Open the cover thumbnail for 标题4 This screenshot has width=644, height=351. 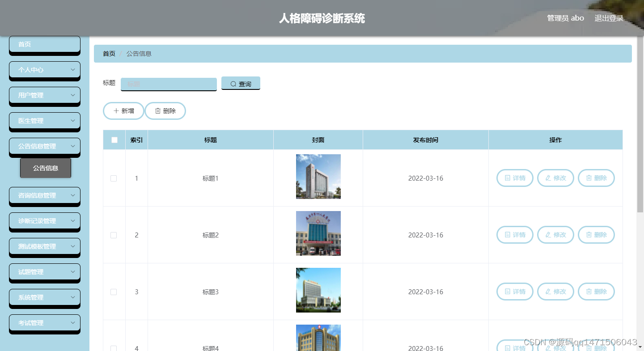tap(318, 338)
